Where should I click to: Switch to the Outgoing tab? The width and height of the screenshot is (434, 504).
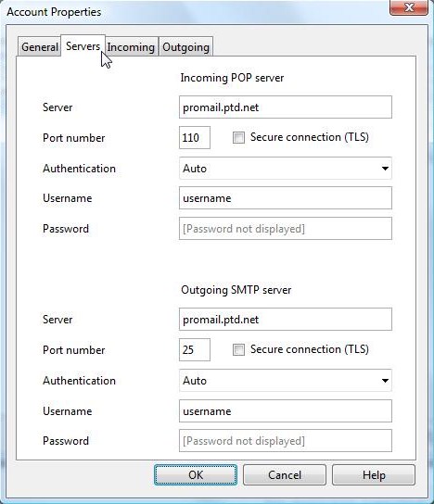click(x=185, y=47)
